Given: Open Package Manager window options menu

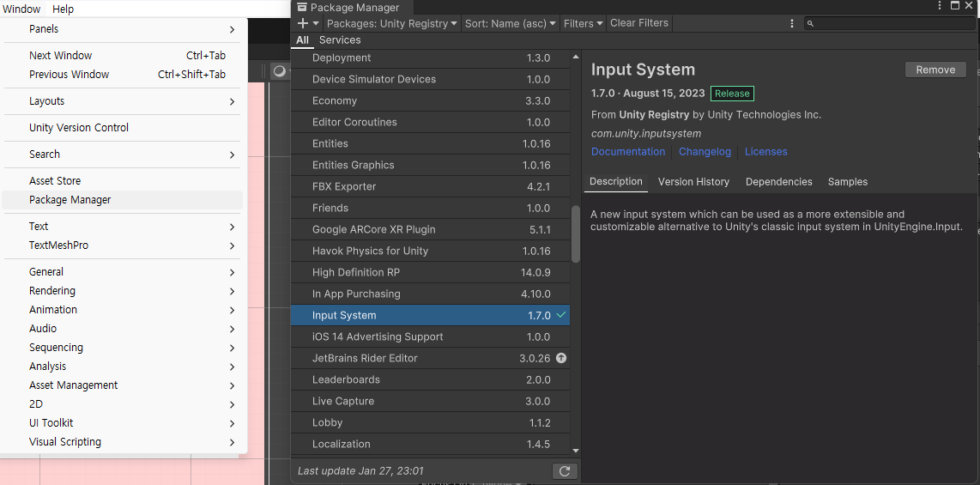Looking at the screenshot, I should pyautogui.click(x=940, y=6).
